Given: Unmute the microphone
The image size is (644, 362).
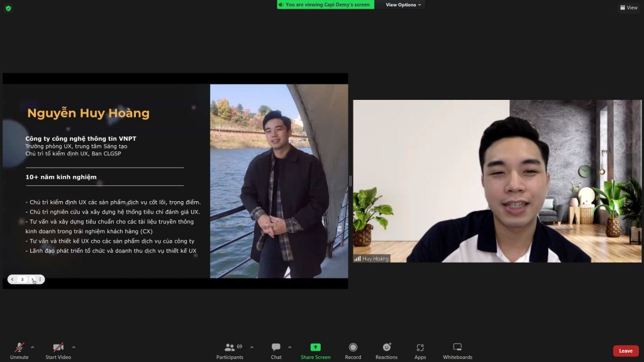Looking at the screenshot, I should coord(19,351).
